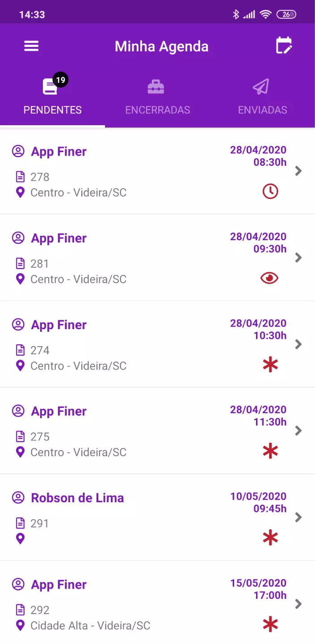This screenshot has height=644, width=315.
Task: Tap the red eye status icon
Action: point(269,278)
